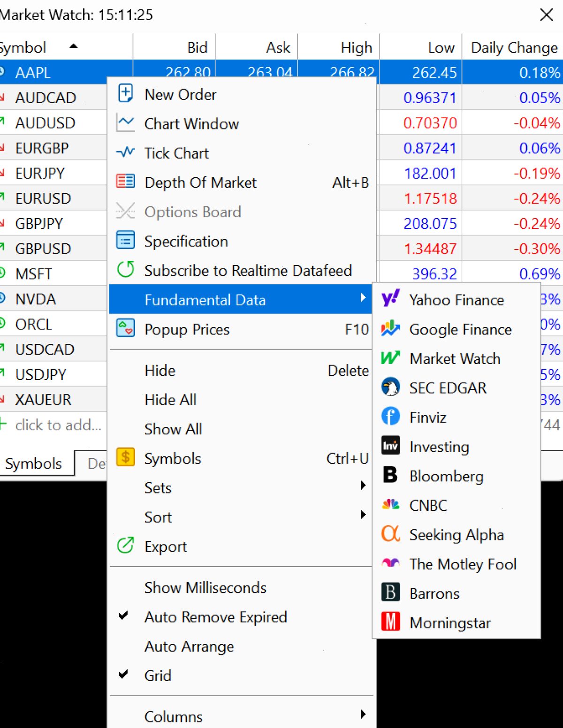
Task: Click the Specification icon
Action: [125, 241]
